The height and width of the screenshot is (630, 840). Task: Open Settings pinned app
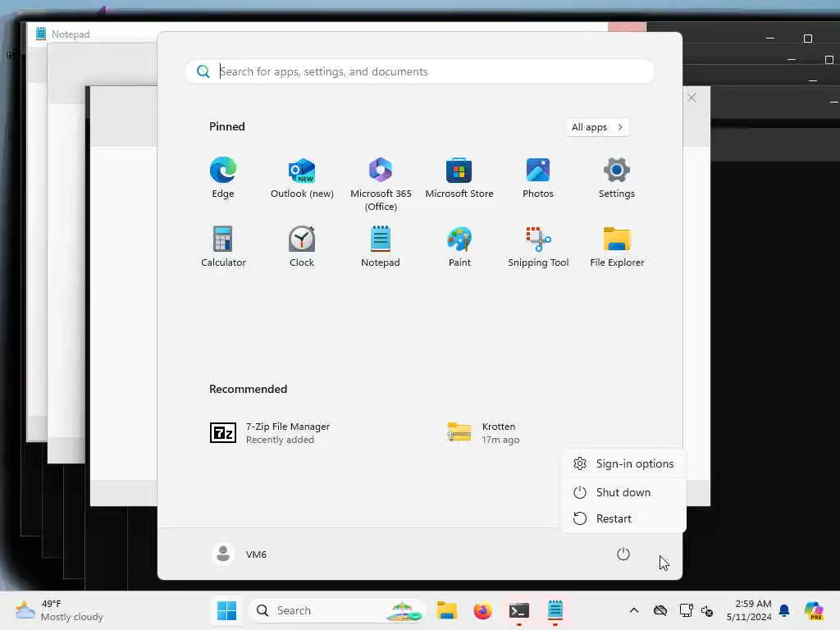click(617, 178)
